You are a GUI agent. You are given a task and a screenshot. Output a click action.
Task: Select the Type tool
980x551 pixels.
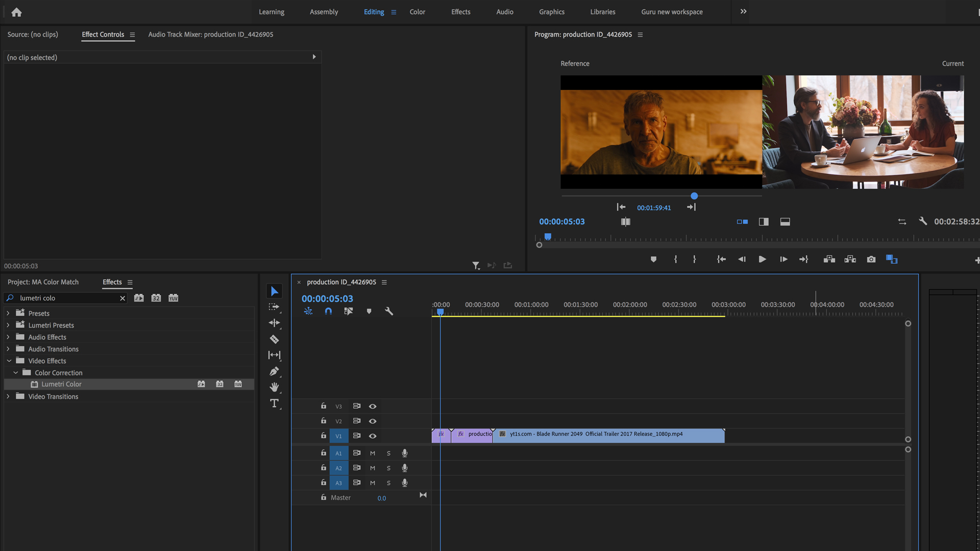coord(274,404)
